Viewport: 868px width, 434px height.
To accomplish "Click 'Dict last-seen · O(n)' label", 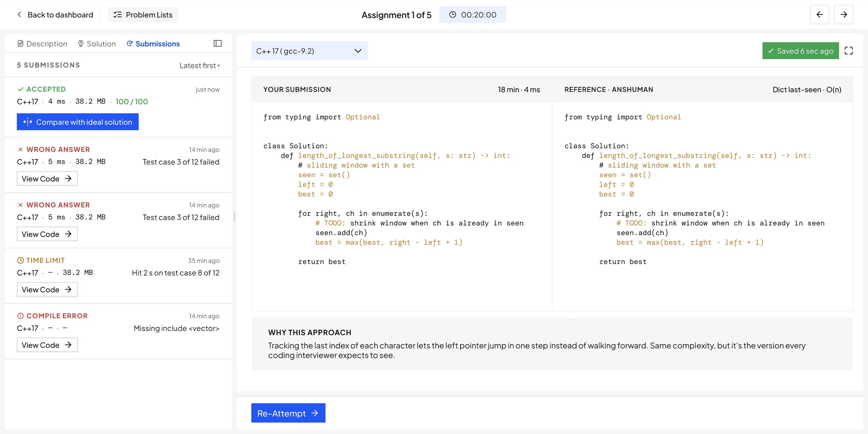I will tap(807, 89).
